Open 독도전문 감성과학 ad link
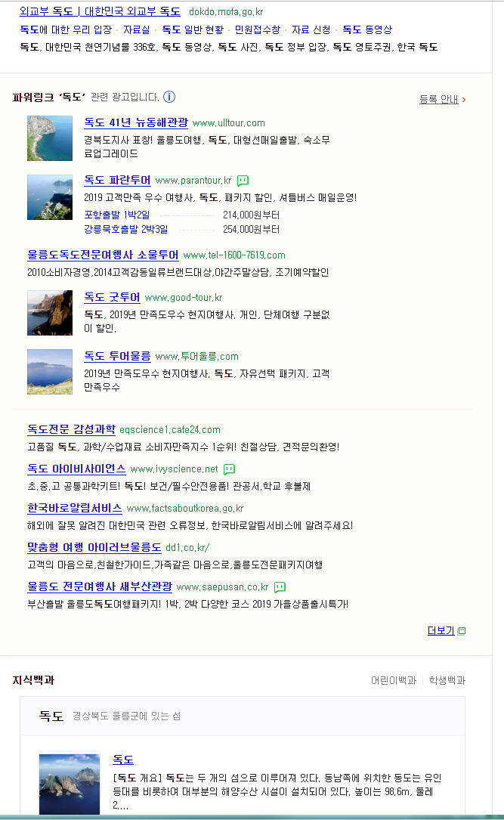This screenshot has height=820, width=504. pos(71,429)
